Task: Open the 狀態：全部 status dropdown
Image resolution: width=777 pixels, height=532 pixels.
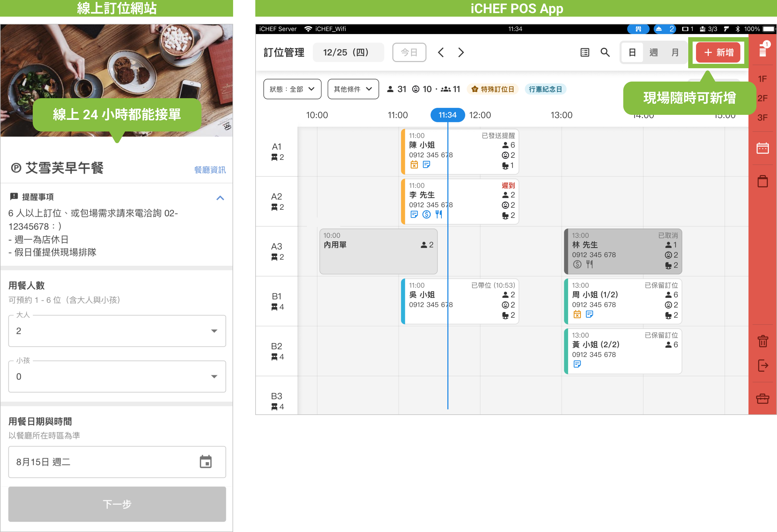Action: [x=292, y=89]
